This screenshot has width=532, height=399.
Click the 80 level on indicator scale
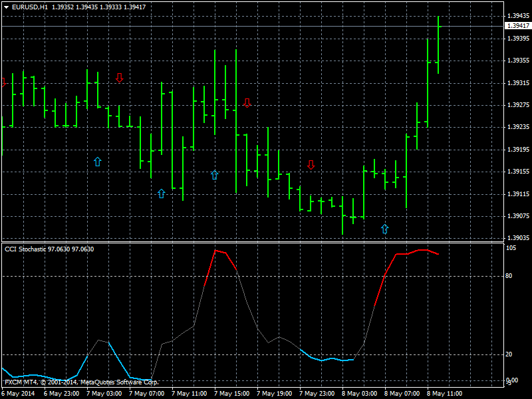509,276
